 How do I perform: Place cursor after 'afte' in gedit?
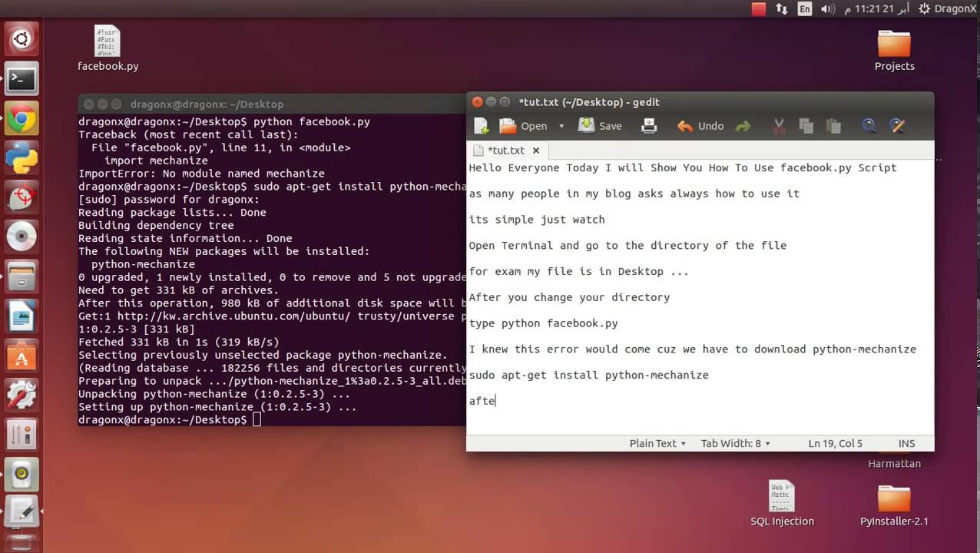pos(496,401)
